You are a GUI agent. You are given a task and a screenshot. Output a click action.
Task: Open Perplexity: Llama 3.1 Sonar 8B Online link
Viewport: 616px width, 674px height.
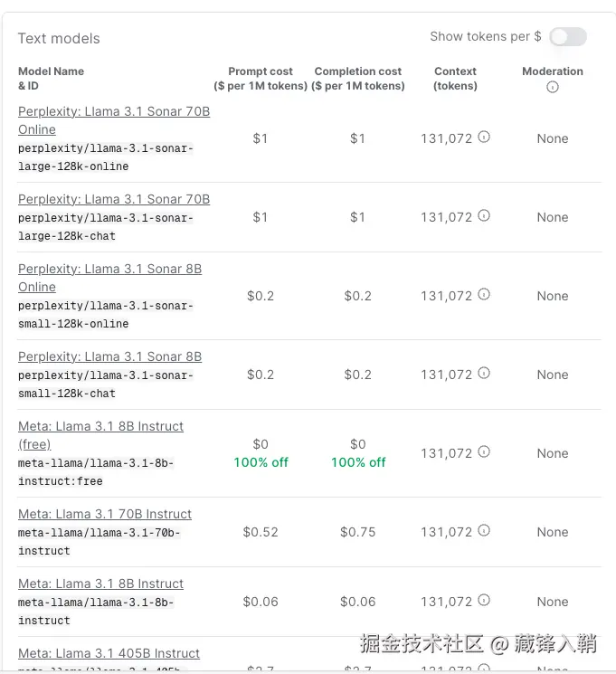pos(109,270)
